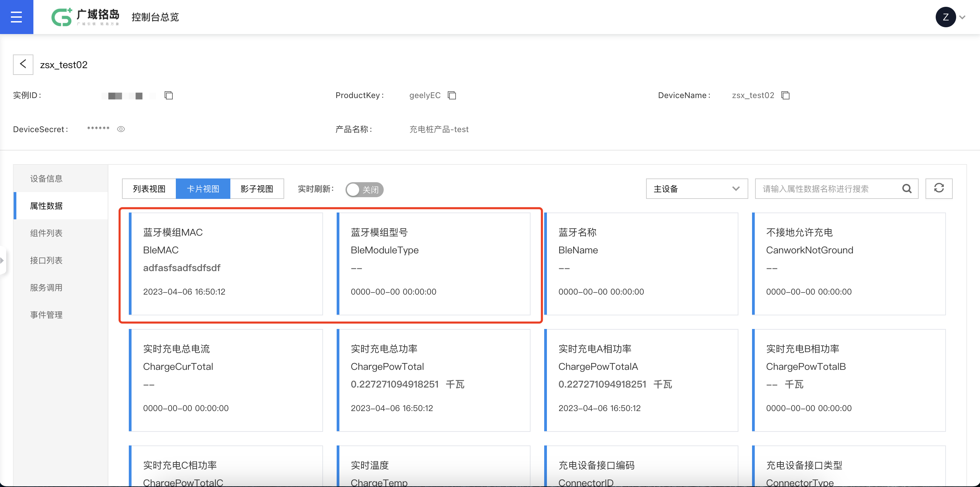Select 属性数据 in the sidebar

(x=61, y=206)
